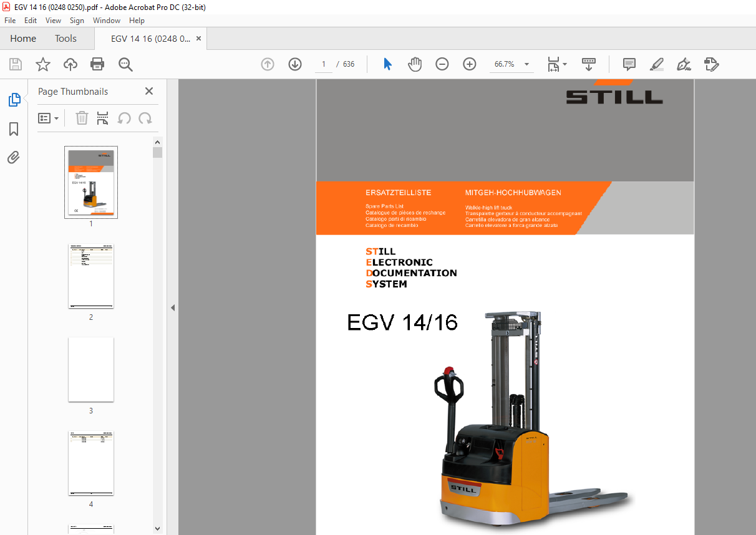Select page 3 thumbnail
The width and height of the screenshot is (756, 535).
[x=91, y=370]
